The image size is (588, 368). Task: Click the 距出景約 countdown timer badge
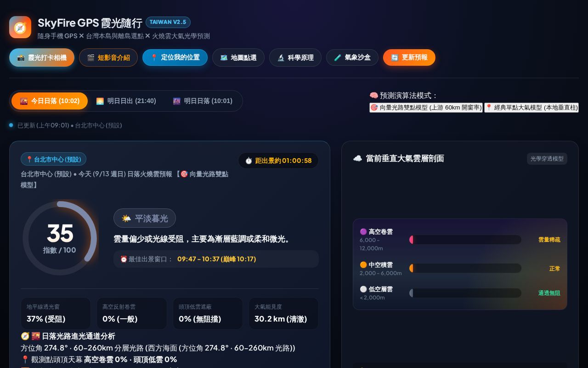point(278,161)
